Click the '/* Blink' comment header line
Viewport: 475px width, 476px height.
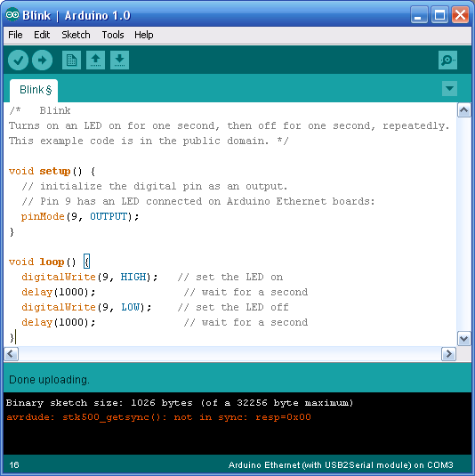(x=40, y=111)
